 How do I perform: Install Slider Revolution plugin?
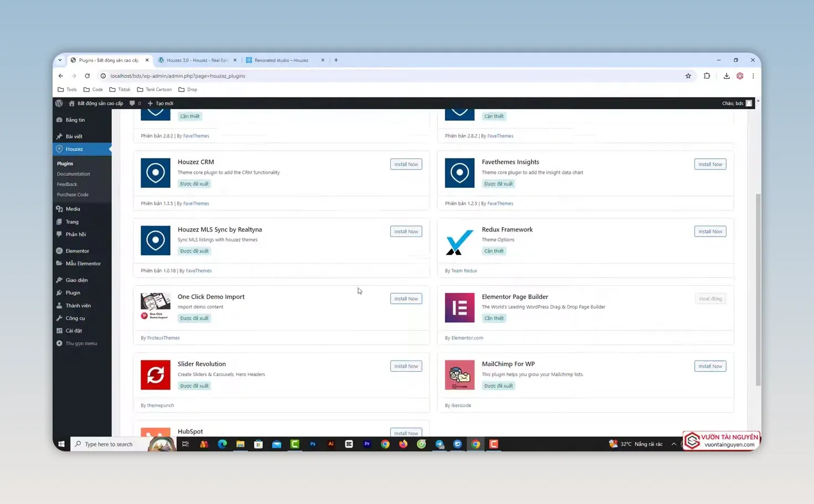[x=406, y=366]
